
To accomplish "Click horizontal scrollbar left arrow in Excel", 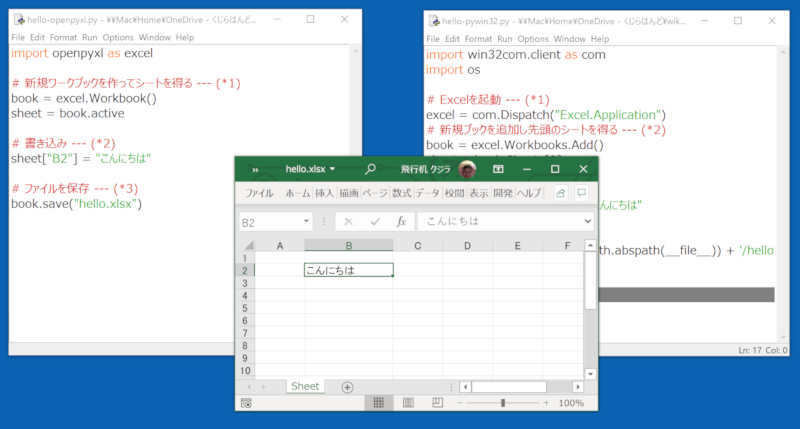I will (465, 387).
